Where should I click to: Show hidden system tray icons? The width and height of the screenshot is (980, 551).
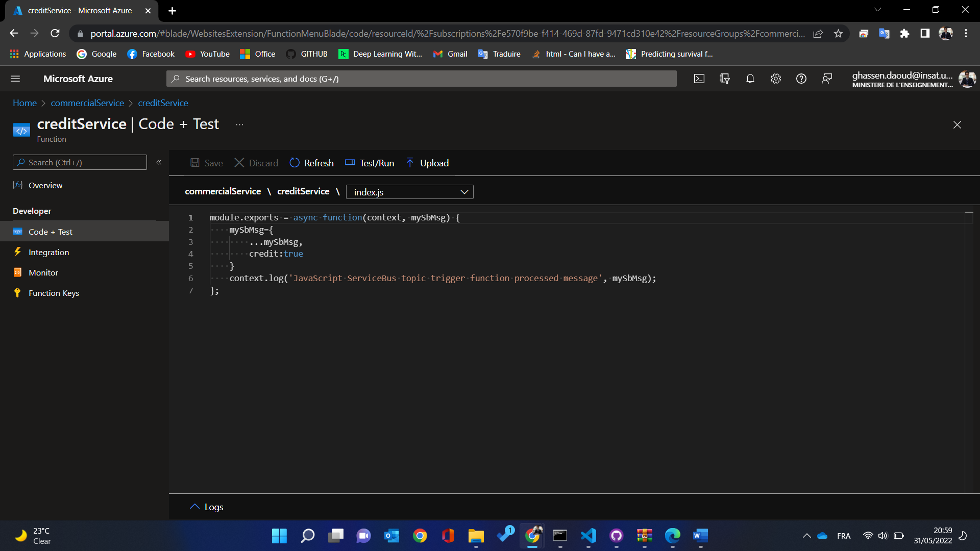coord(806,536)
